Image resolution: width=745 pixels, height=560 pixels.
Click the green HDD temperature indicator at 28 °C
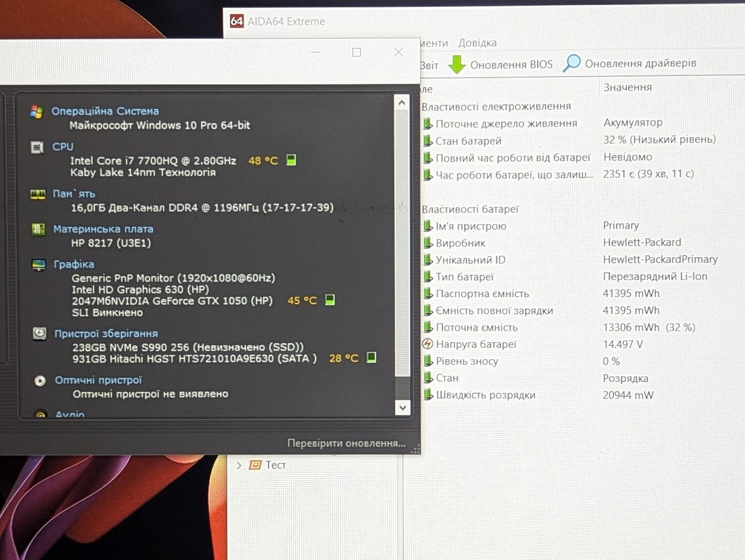371,357
